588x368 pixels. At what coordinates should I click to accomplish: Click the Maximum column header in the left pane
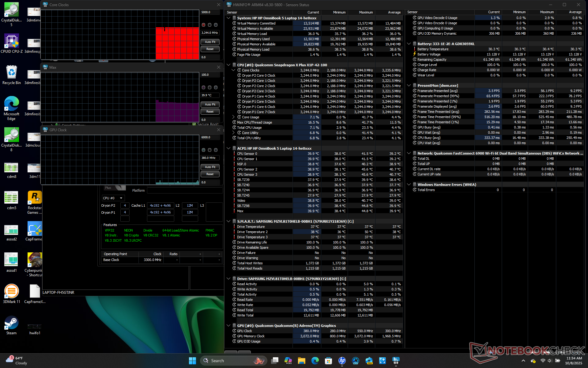coord(366,12)
